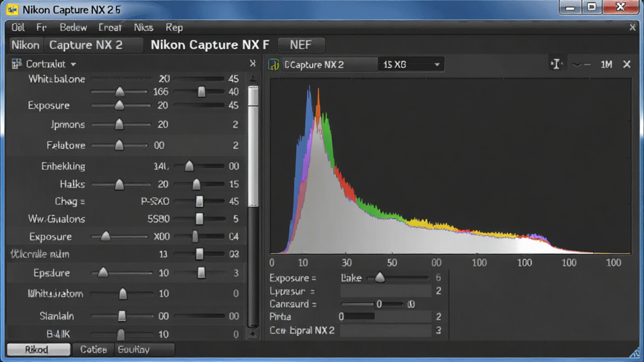Click the scroll down arrow of adjustments list

(253, 334)
